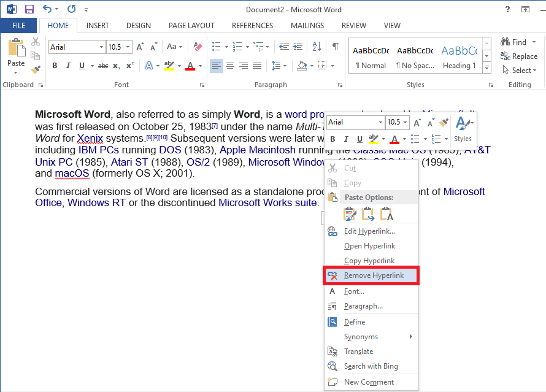Apply superscript formatting
The image size is (546, 392).
[130, 66]
